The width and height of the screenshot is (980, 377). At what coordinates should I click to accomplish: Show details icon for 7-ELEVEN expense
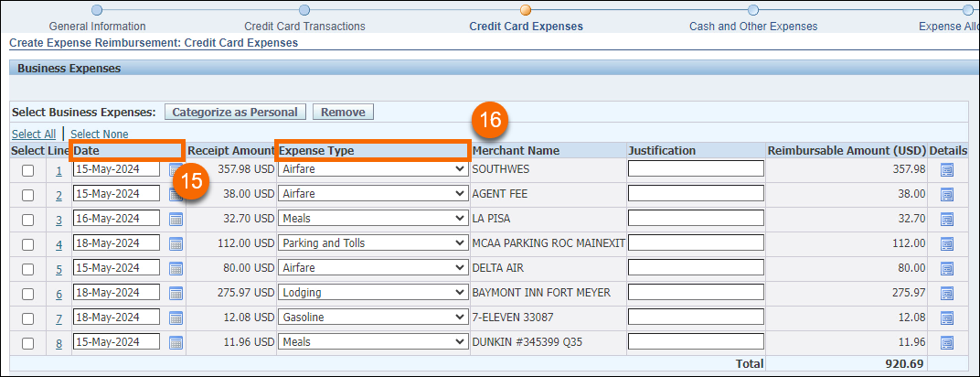(947, 318)
